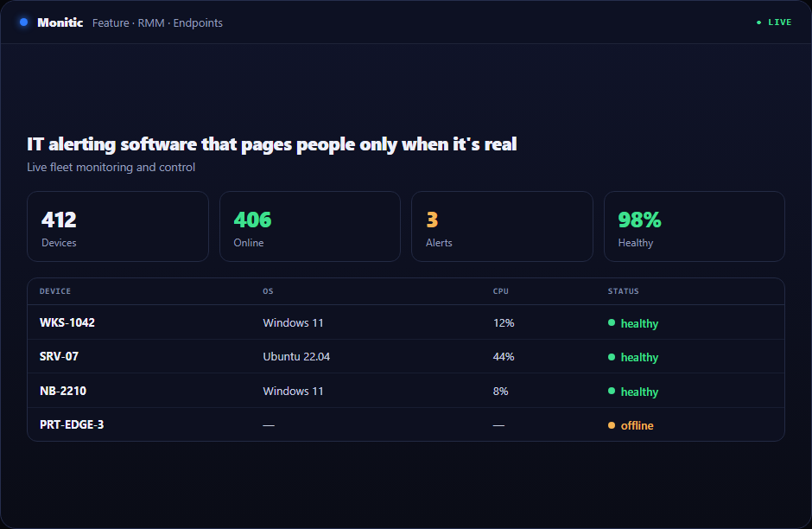812x529 pixels.
Task: Click Ubuntu 22.04 OS cell
Action: point(296,356)
